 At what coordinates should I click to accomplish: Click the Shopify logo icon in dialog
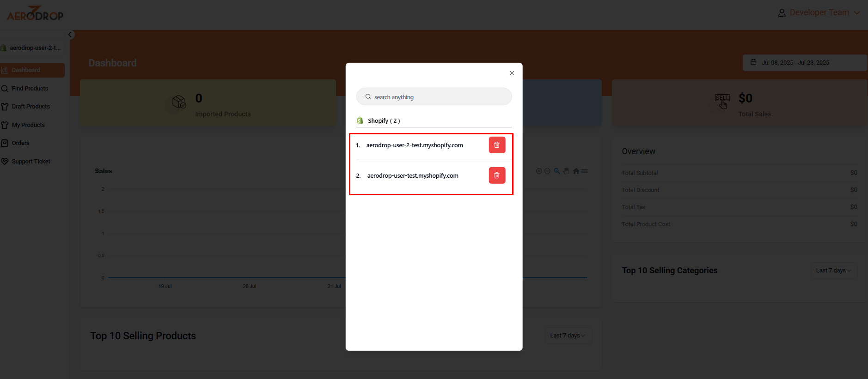point(360,120)
